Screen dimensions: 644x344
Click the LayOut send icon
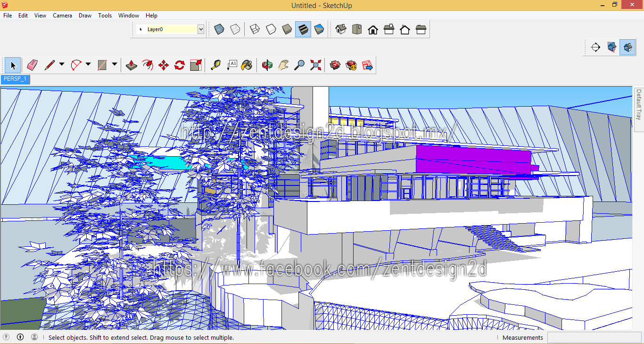367,65
